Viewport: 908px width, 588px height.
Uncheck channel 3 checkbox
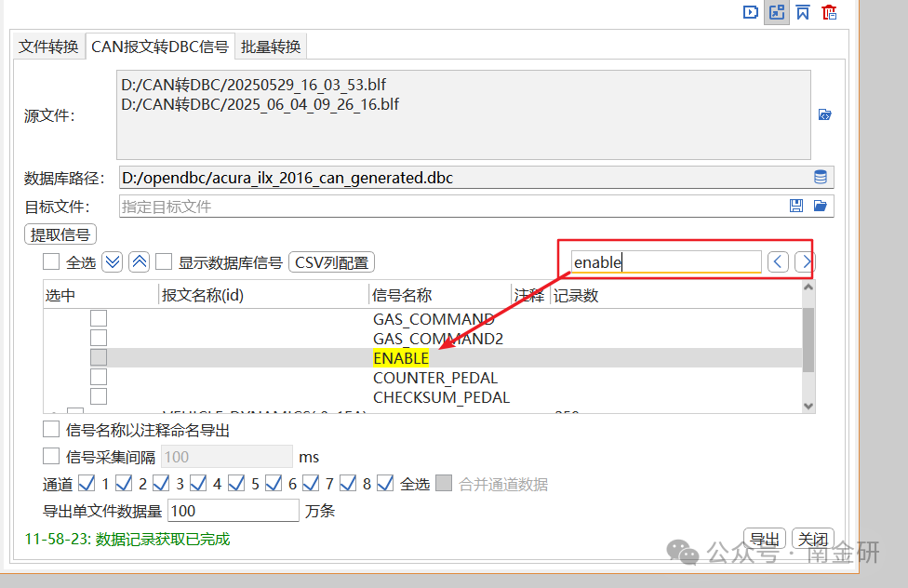(x=161, y=483)
